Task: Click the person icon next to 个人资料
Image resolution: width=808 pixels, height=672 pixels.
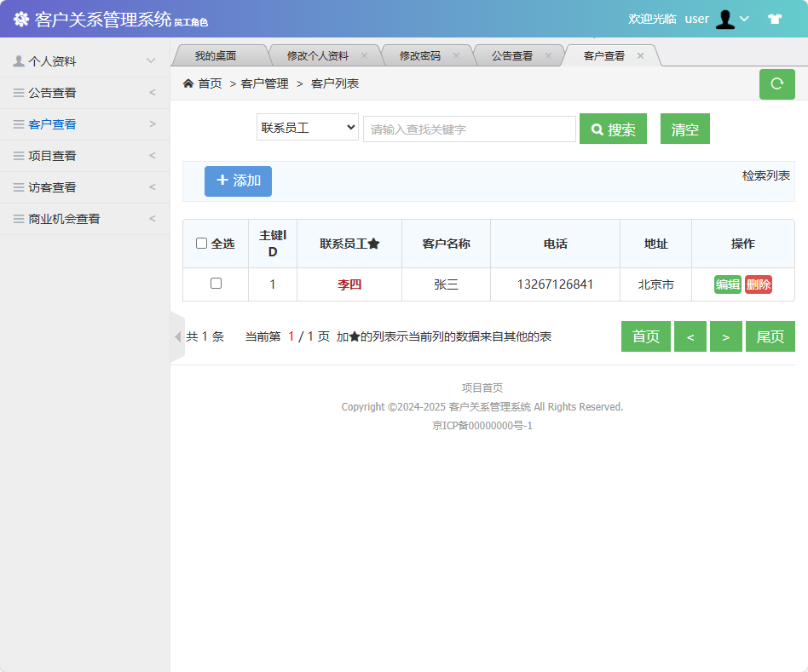Action: click(18, 60)
